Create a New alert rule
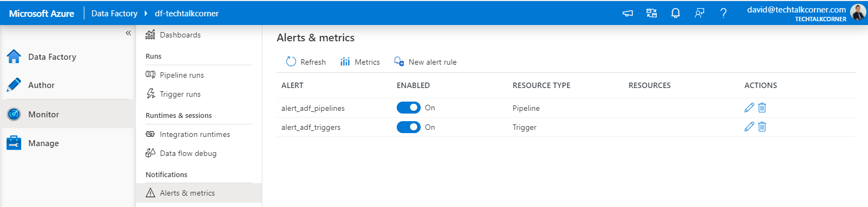The width and height of the screenshot is (868, 207). (x=425, y=62)
